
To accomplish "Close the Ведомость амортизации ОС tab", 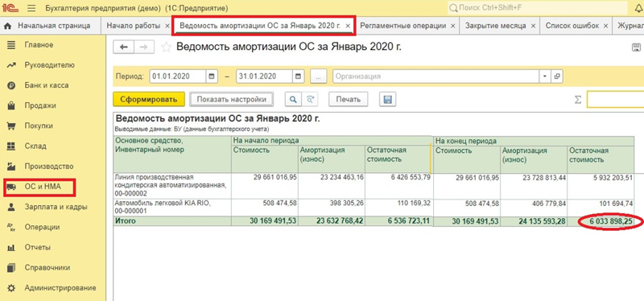I will pos(348,26).
